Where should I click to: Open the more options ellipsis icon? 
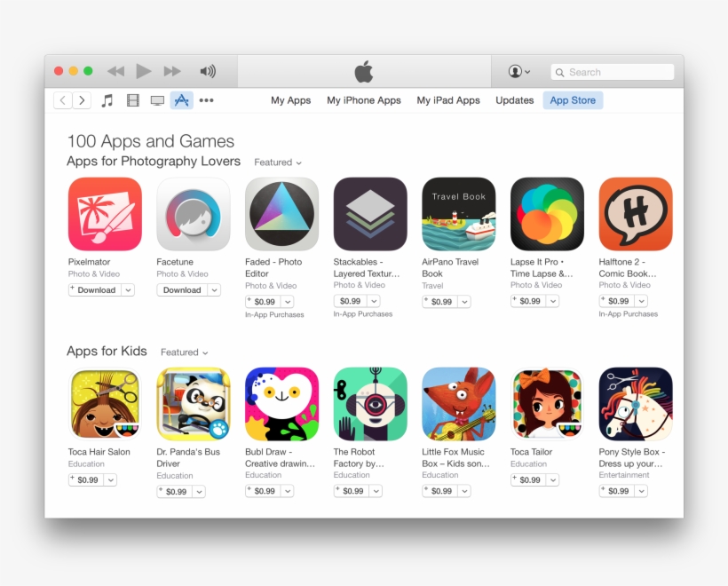click(206, 100)
